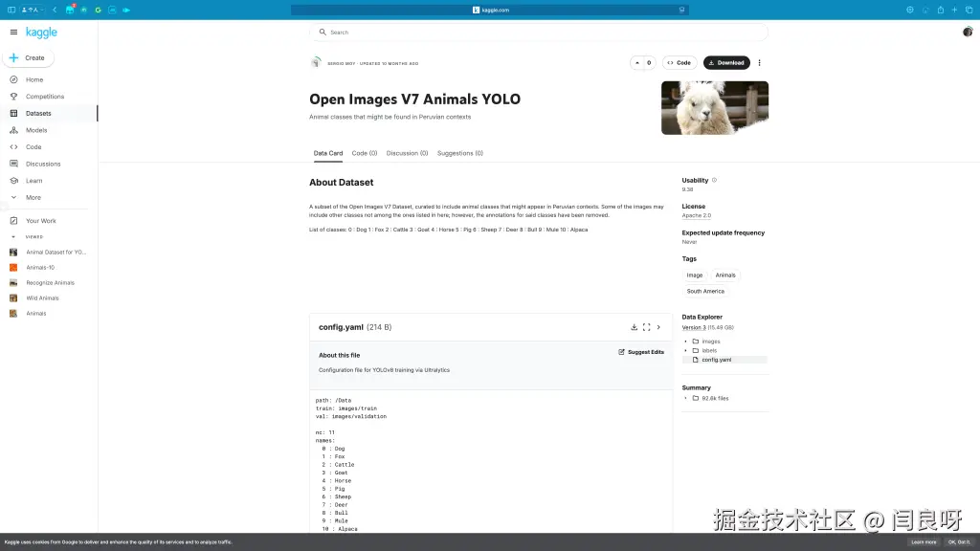Click the browser share icon
Viewport: 980px width, 551px height.
pos(940,10)
